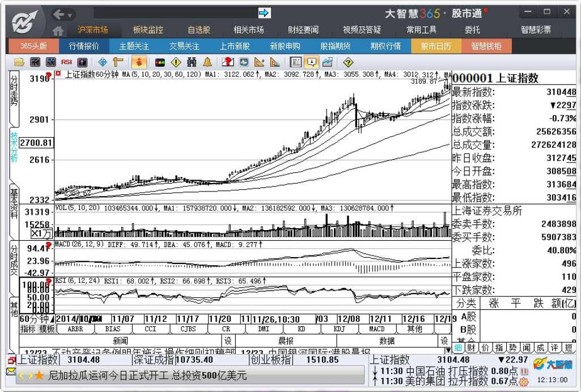Click the gear icon after 0.67点
This screenshot has width=581, height=392.
pyautogui.click(x=524, y=381)
